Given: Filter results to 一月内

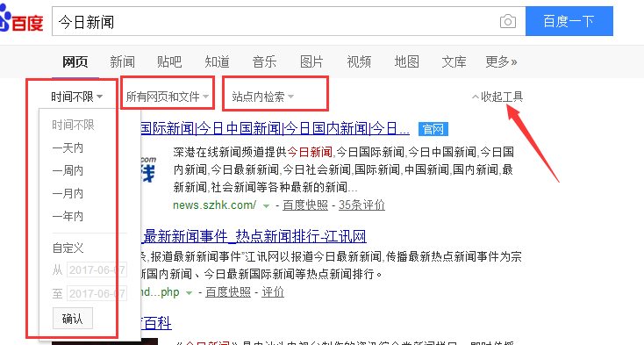Looking at the screenshot, I should [x=68, y=193].
